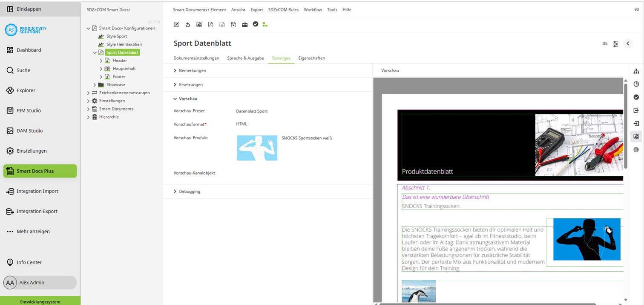Click the code export document icon
The width and height of the screenshot is (644, 305).
222,25
